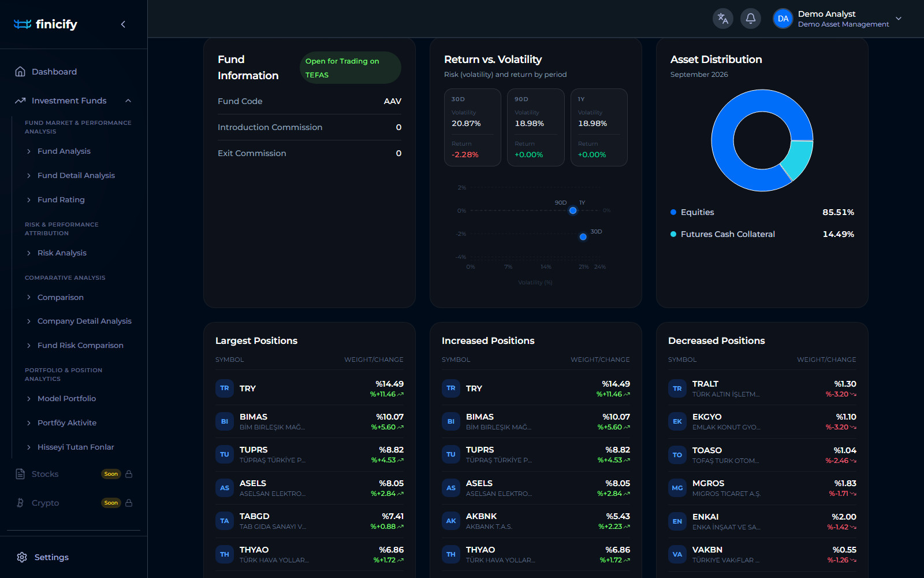
Task: Open the Dashboard menu item
Action: click(73, 72)
